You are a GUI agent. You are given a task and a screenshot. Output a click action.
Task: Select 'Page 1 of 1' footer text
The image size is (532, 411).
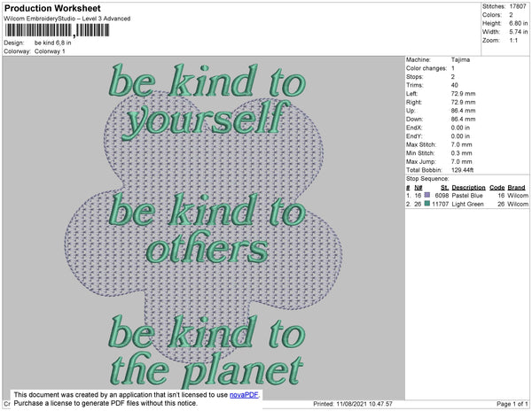512,404
